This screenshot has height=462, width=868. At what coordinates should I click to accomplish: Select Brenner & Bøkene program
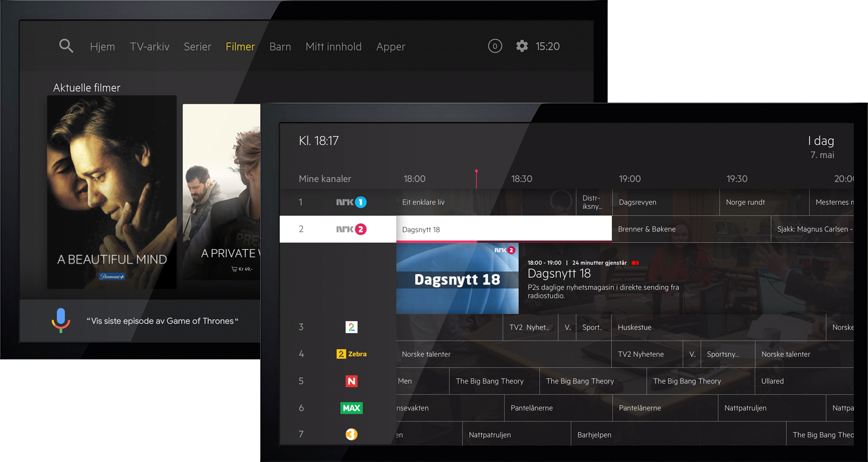tap(691, 229)
